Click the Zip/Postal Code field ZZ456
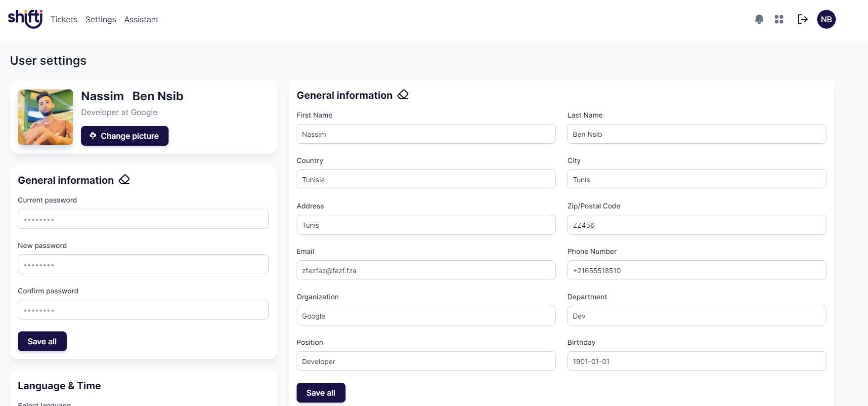Image resolution: width=868 pixels, height=406 pixels. tap(697, 225)
